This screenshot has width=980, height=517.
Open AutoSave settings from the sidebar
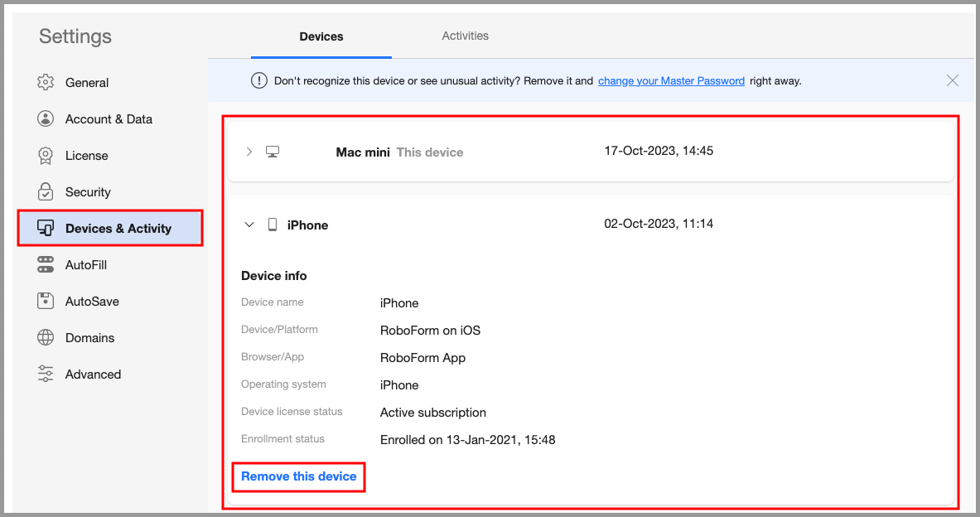(46, 301)
